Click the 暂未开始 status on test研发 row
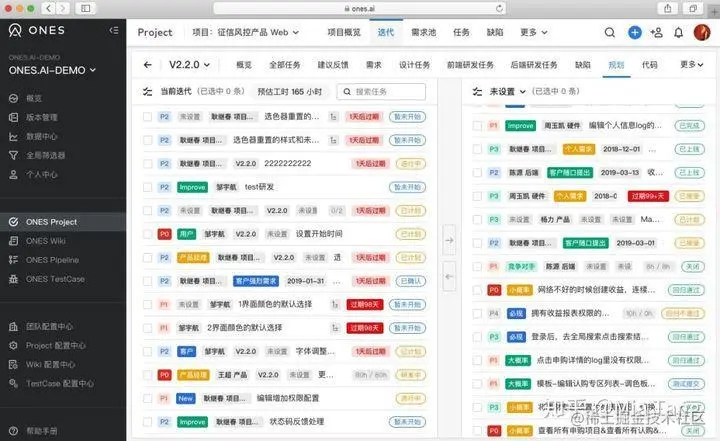 407,187
